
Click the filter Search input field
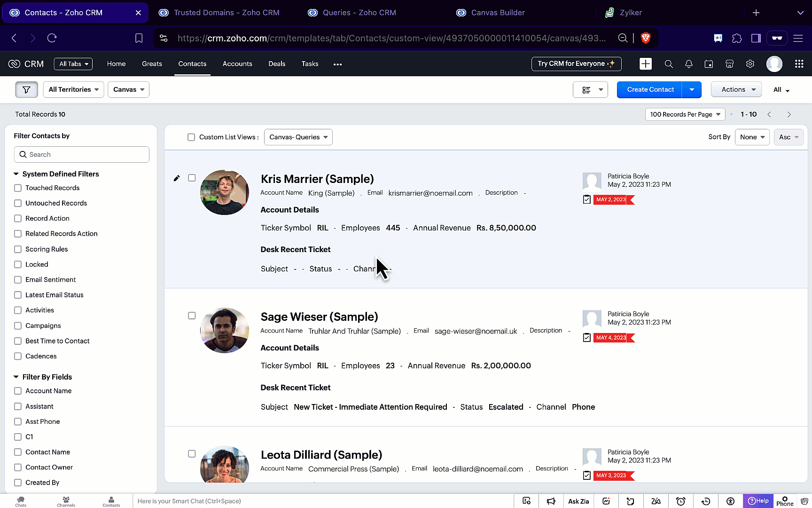click(82, 155)
